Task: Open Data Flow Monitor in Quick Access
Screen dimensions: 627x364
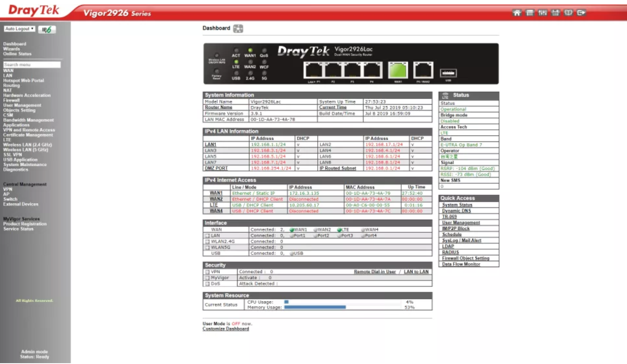Action: [461, 264]
